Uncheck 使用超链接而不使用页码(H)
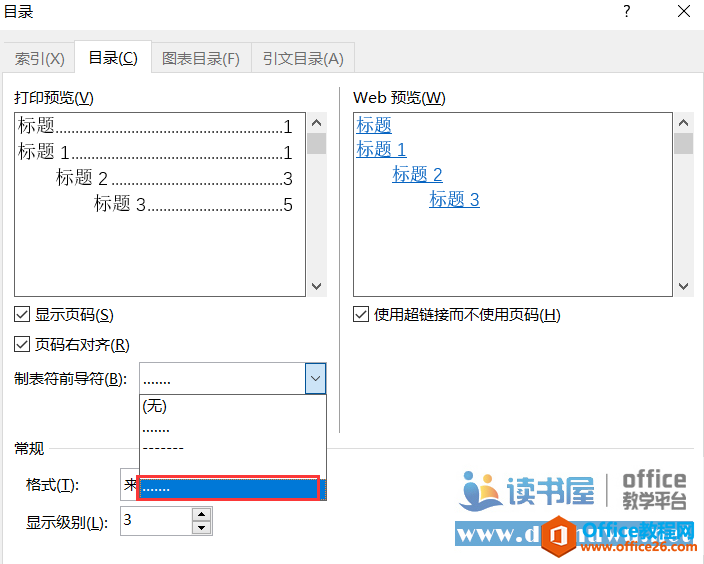Viewport: 704px width, 564px height. click(361, 314)
